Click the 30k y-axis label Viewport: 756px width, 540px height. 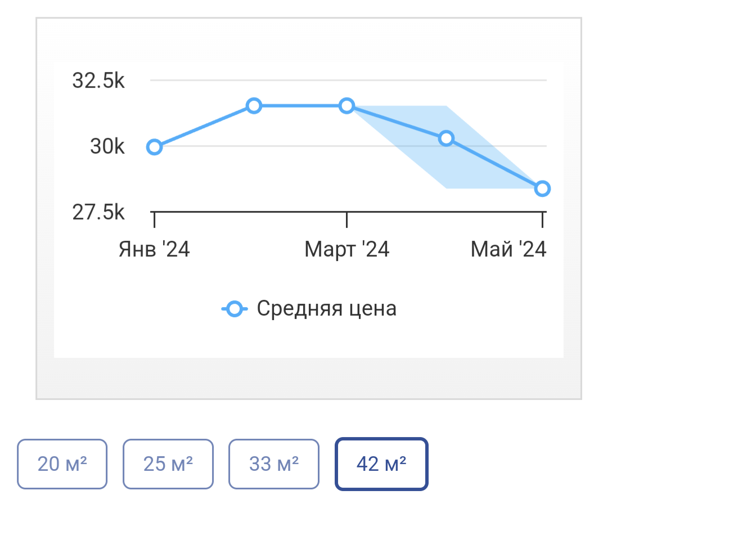107,146
